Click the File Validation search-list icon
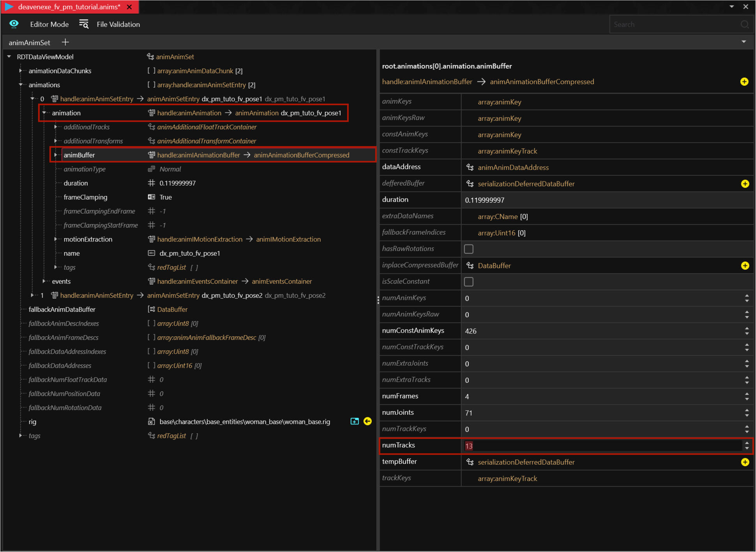756x552 pixels. point(84,24)
